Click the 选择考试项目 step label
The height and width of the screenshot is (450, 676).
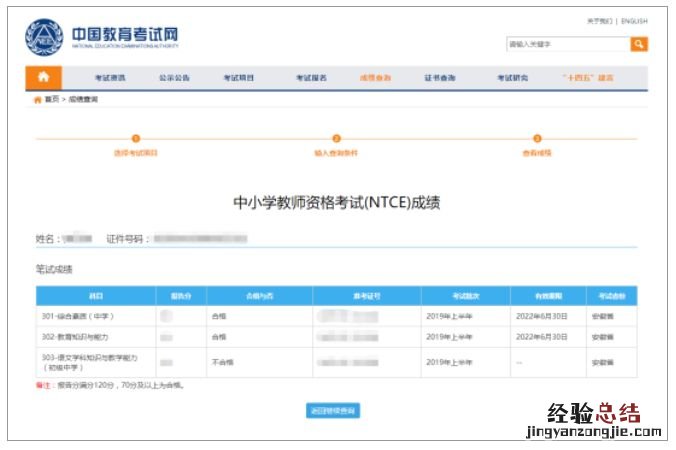(136, 153)
